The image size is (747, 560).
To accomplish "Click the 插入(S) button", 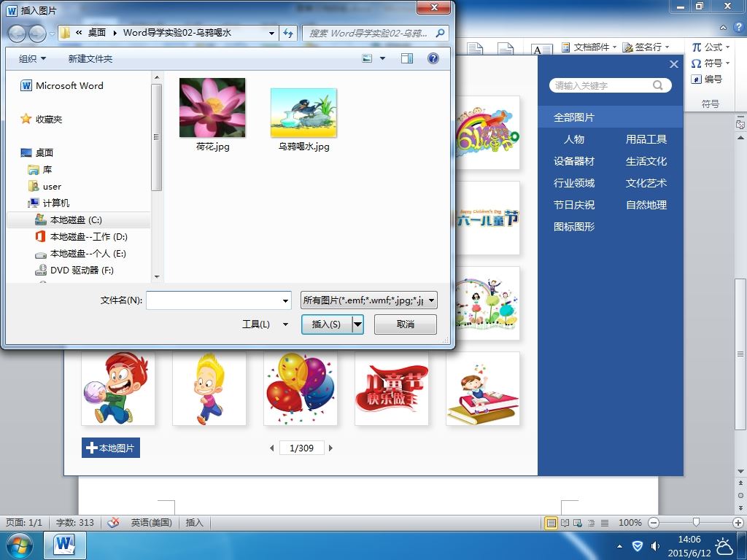I will point(326,324).
